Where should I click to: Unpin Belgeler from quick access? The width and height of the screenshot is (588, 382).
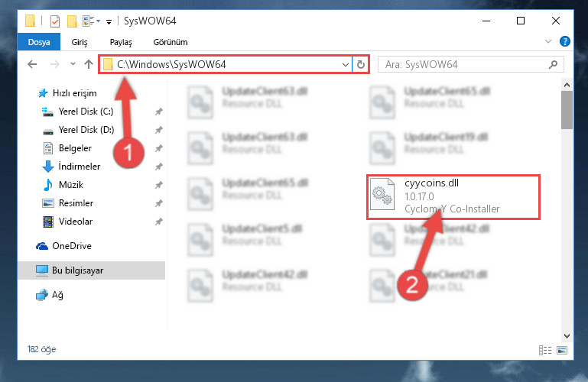pos(159,148)
